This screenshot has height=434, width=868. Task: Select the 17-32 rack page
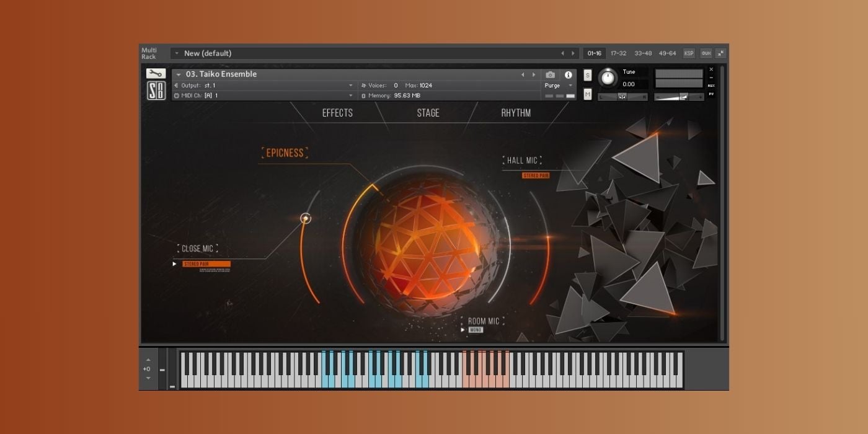coord(618,53)
